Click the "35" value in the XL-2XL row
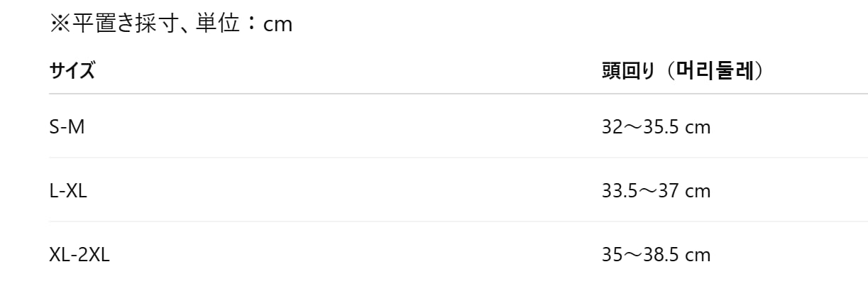868x301 pixels. [x=611, y=255]
